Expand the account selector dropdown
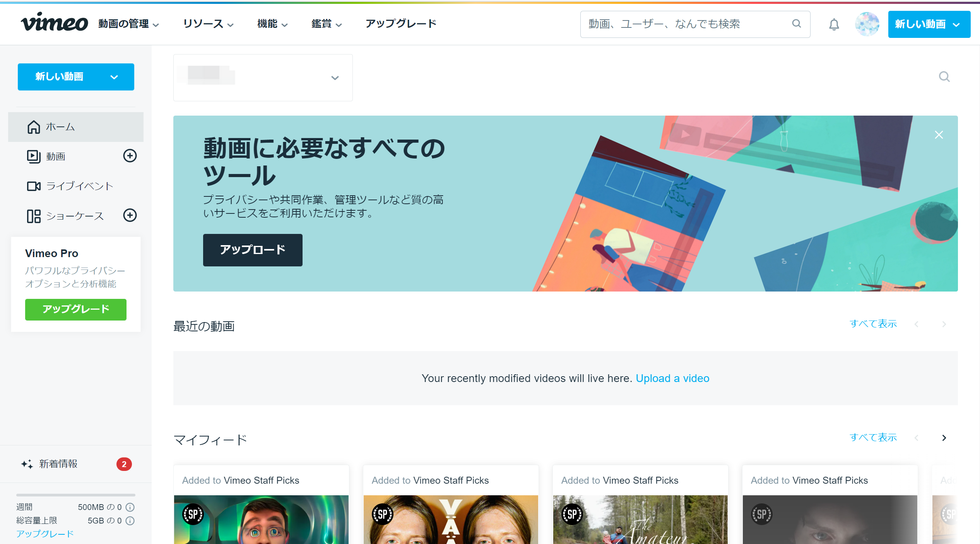Screen dimensions: 980x544 point(263,78)
